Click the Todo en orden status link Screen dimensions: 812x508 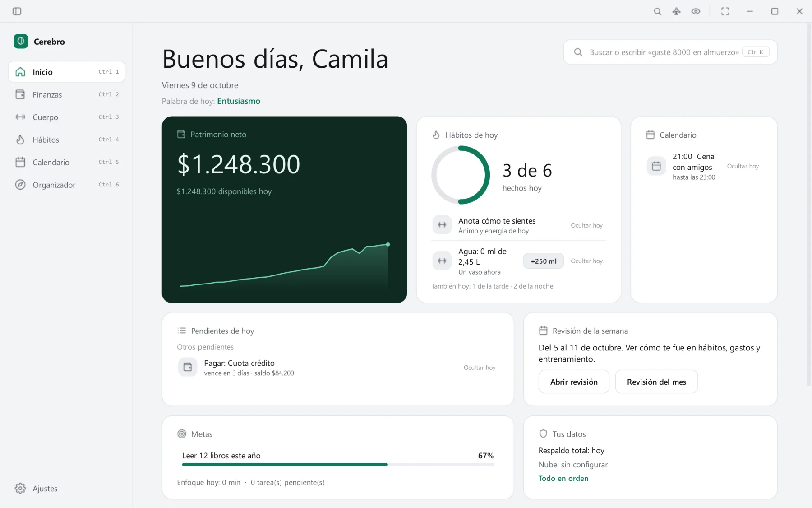click(563, 478)
